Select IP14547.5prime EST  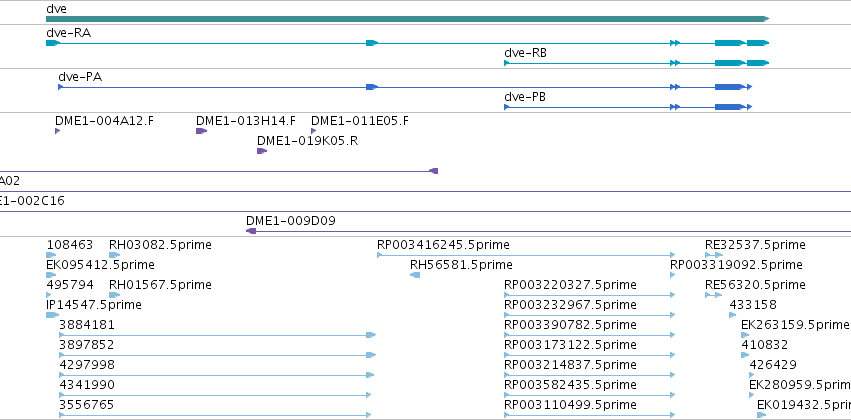(94, 305)
